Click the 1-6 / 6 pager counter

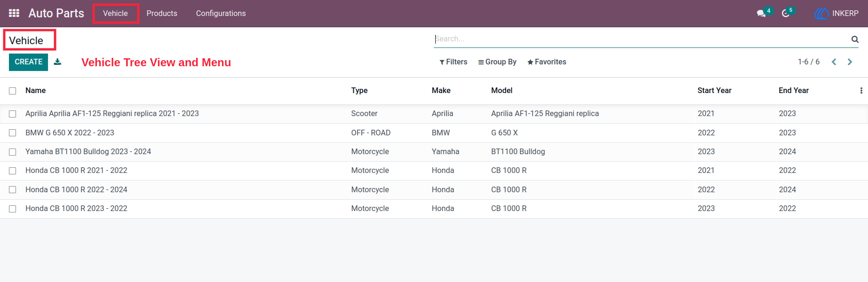[x=809, y=62]
